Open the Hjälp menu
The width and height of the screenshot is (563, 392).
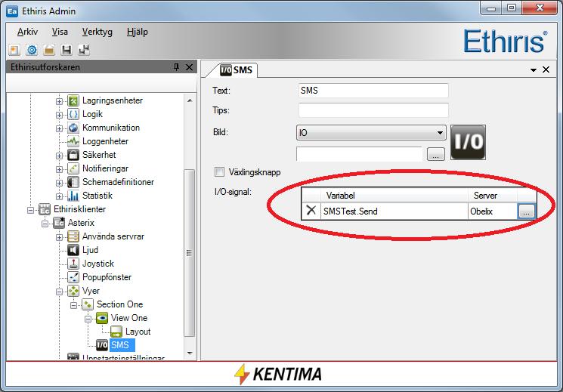137,32
